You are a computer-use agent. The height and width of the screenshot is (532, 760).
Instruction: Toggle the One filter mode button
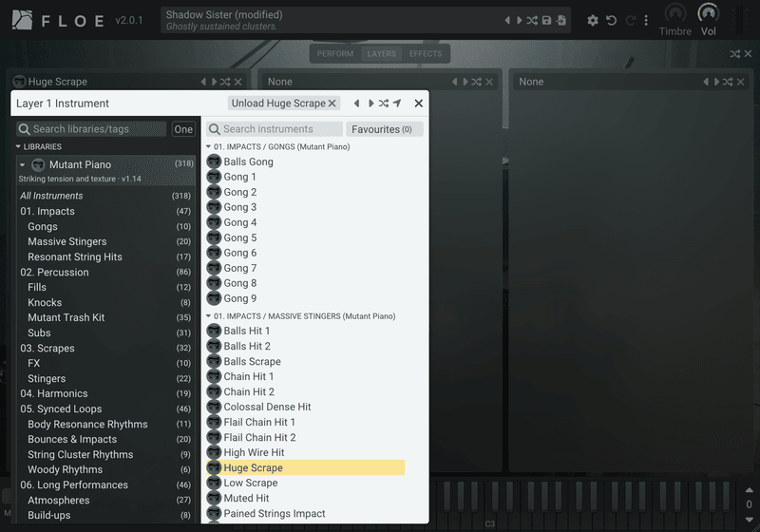183,129
